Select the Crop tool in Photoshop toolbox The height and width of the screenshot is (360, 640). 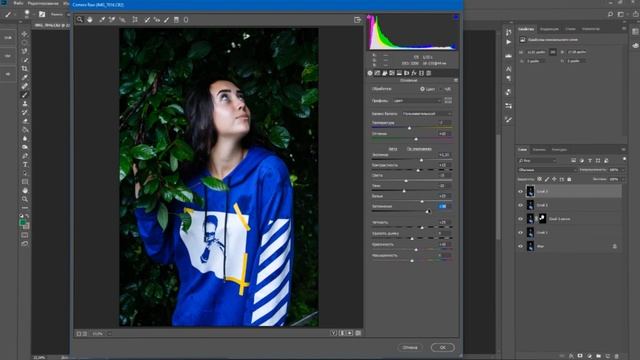[25, 69]
